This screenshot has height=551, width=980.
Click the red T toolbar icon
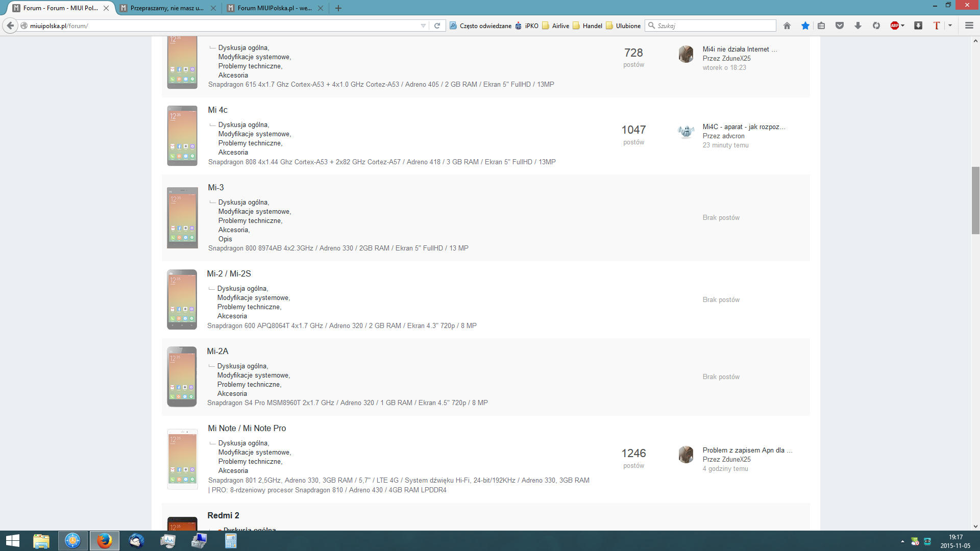(x=936, y=26)
